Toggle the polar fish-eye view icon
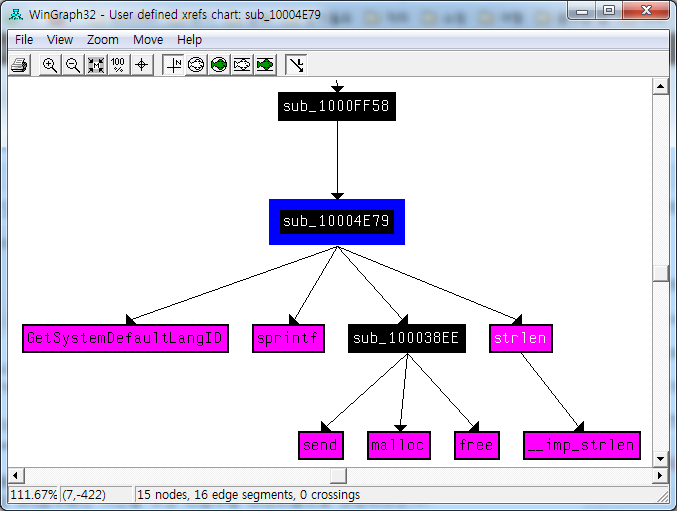Viewport: 677px width, 511px height. coord(196,65)
